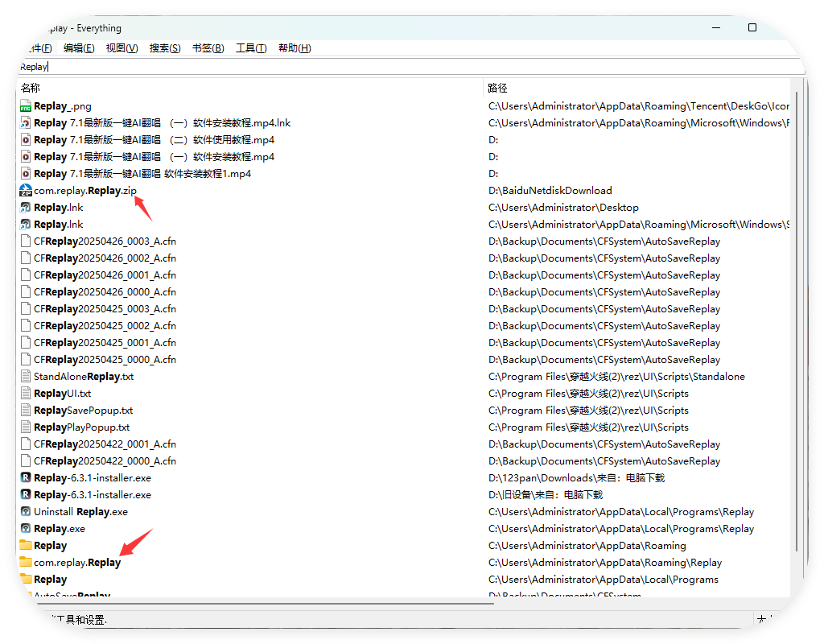The width and height of the screenshot is (824, 644).
Task: Click path ending with Scripts\Standalone
Action: point(616,377)
